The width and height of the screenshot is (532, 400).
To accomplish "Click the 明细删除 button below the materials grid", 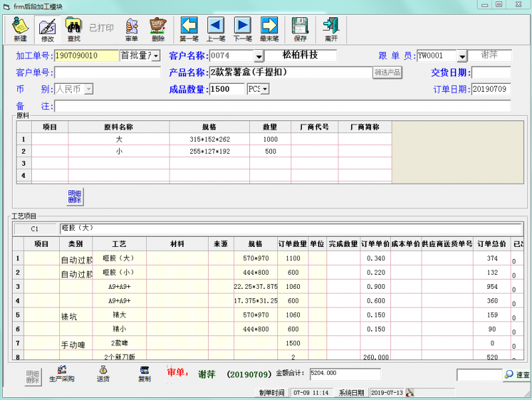I will point(74,195).
